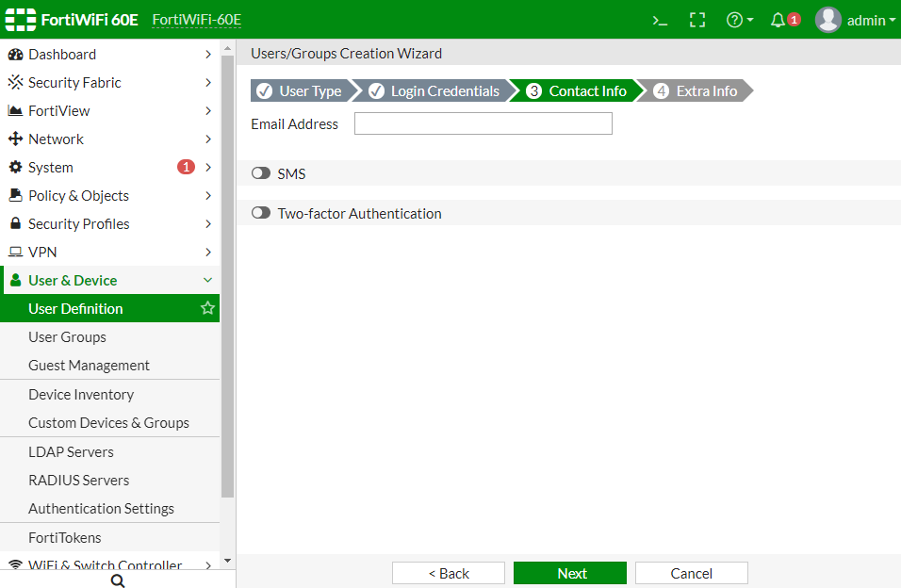The image size is (901, 588).
Task: Open Guest Management menu item
Action: click(109, 365)
